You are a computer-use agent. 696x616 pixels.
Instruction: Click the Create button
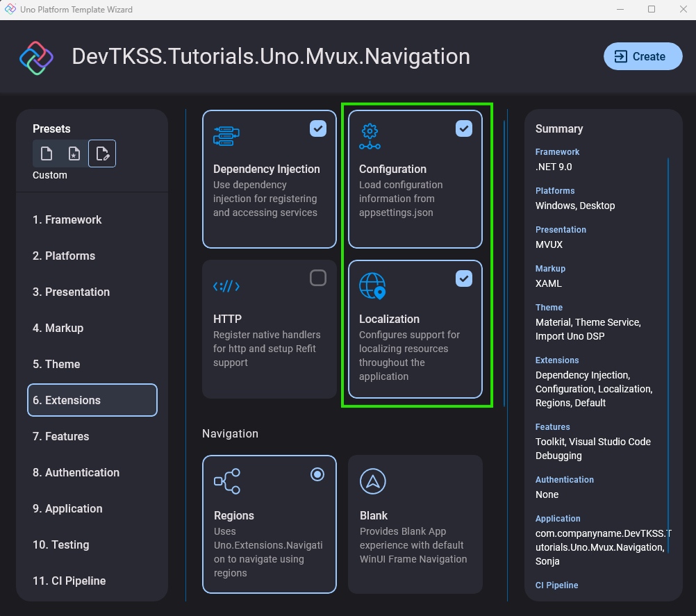pos(643,56)
